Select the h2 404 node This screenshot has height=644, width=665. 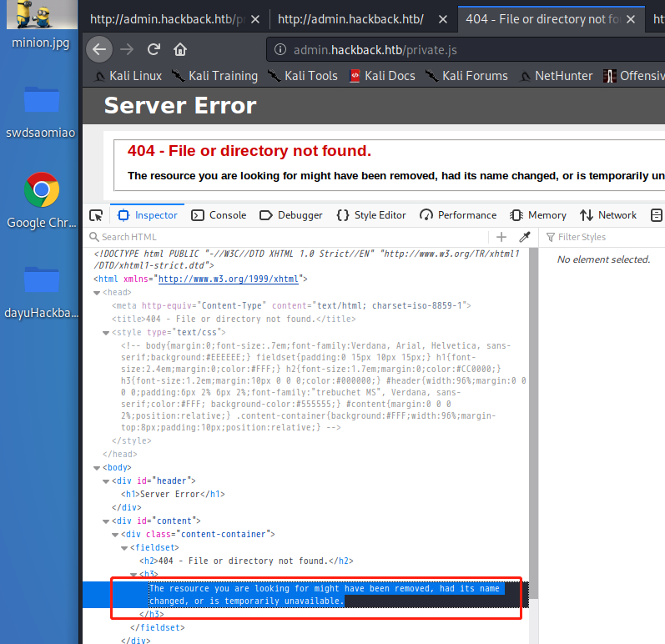246,561
